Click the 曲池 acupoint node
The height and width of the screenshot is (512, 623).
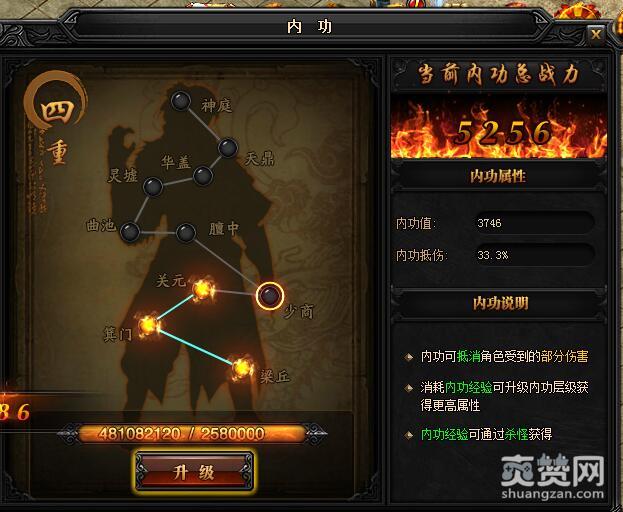click(130, 232)
